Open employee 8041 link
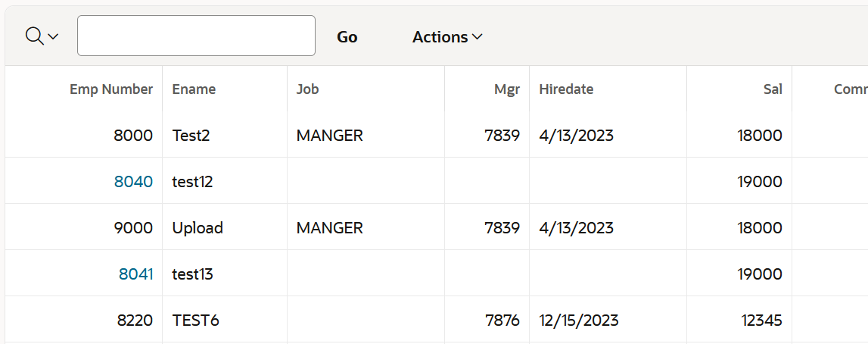The image size is (868, 344). [x=135, y=274]
